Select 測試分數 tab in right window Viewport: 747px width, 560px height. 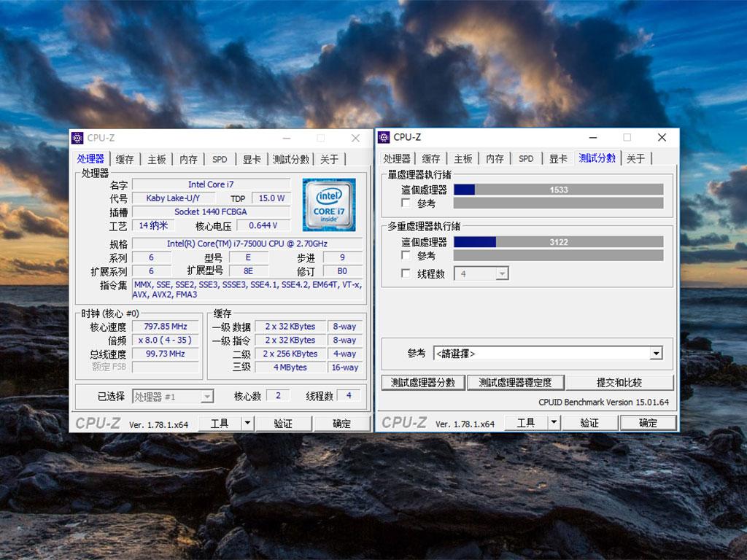point(597,158)
